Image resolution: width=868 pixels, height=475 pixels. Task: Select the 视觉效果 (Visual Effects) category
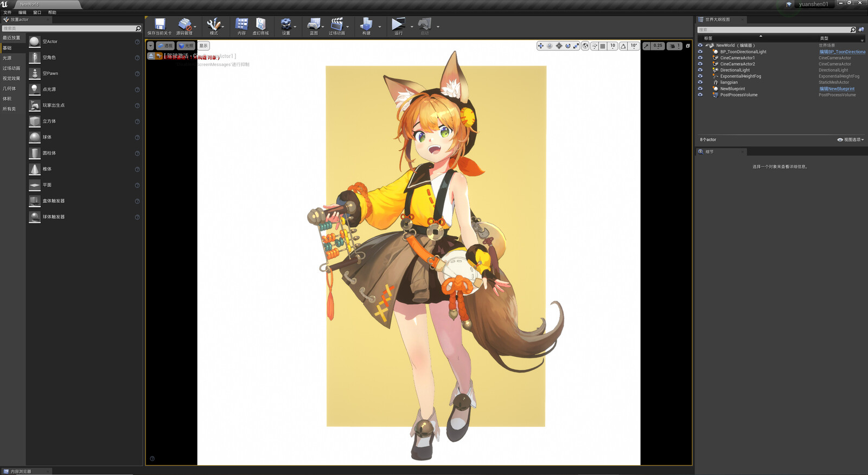(11, 79)
